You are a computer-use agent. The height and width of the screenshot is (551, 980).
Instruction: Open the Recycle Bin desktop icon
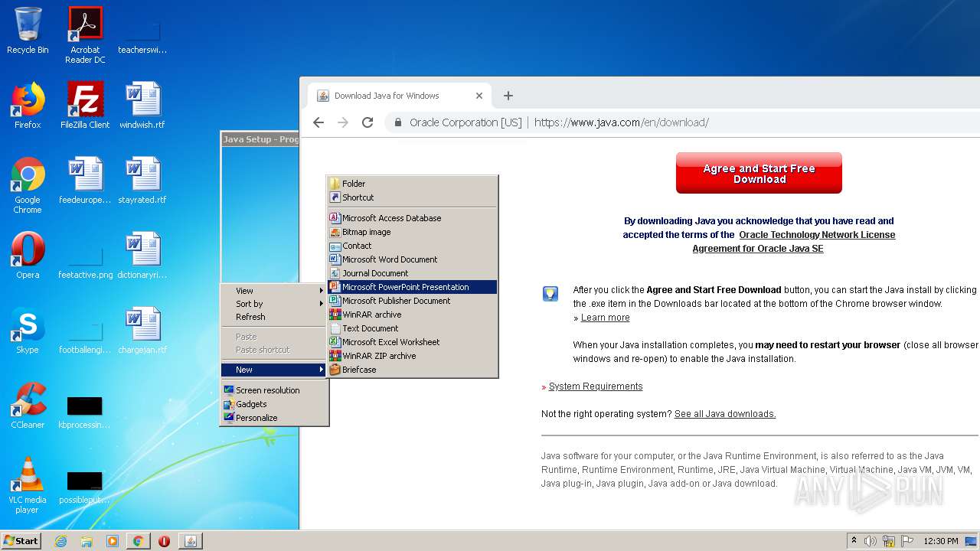pos(28,31)
